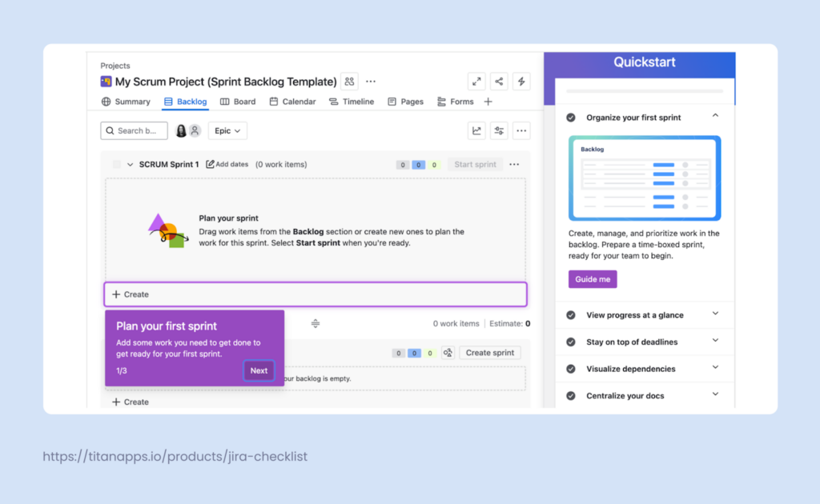Image resolution: width=820 pixels, height=504 pixels.
Task: Open the assignee split icon near Create sprint
Action: click(x=448, y=352)
